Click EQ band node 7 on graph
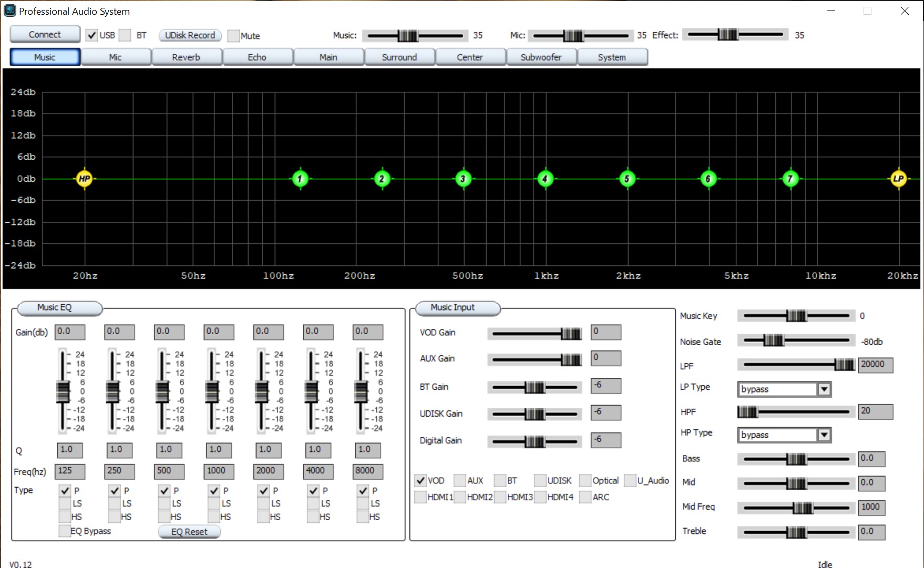This screenshot has height=568, width=924. pyautogui.click(x=790, y=179)
